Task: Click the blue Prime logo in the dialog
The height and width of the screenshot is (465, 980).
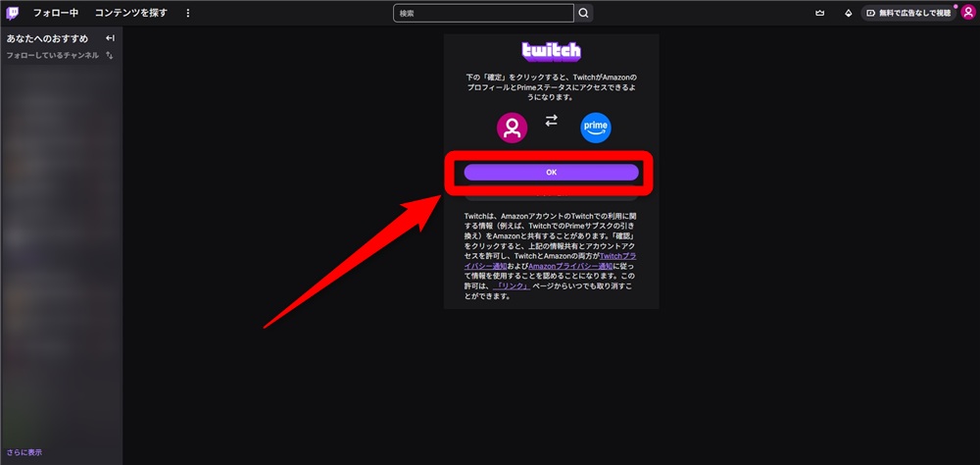Action: pos(596,128)
